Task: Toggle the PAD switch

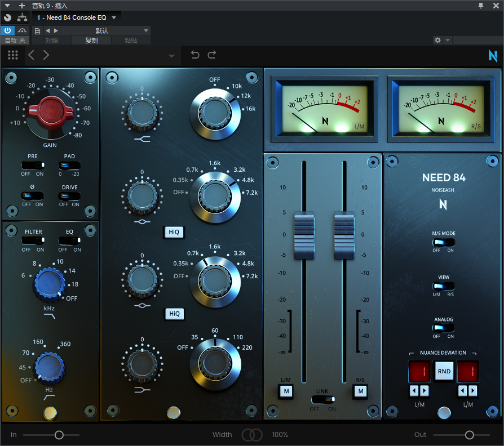Action: coord(69,165)
